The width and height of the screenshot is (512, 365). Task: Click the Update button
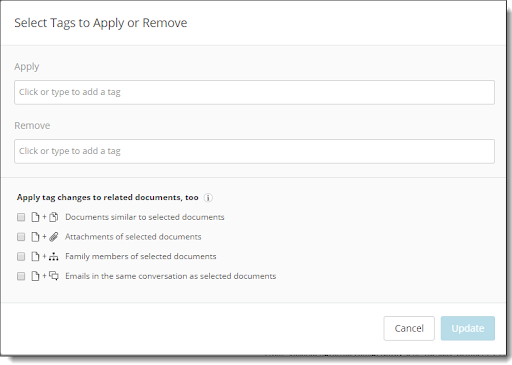coord(468,328)
